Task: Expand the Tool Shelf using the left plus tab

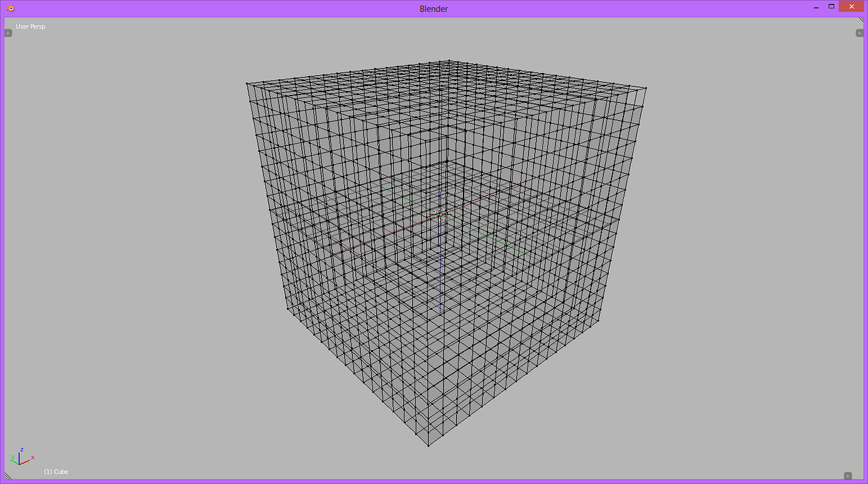Action: coord(8,33)
